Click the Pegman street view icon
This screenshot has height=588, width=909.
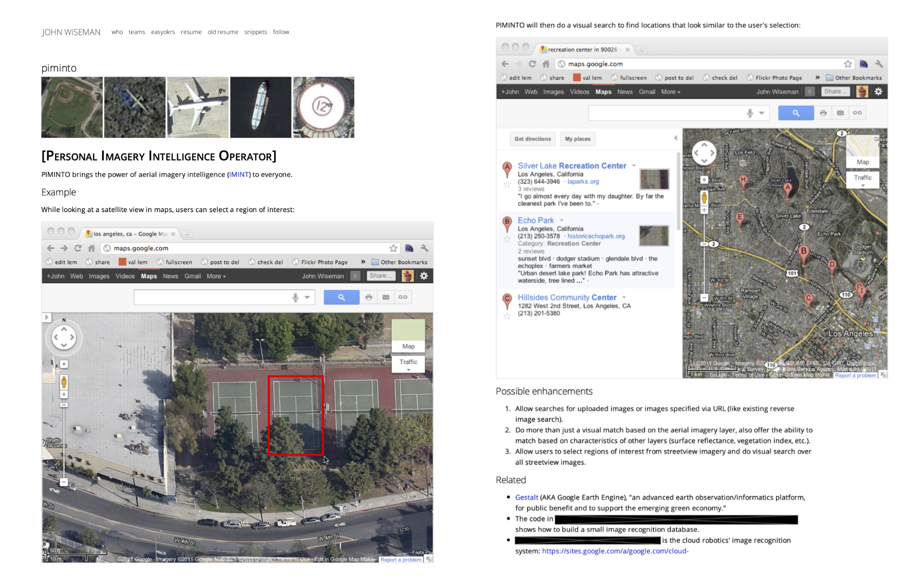(x=705, y=198)
